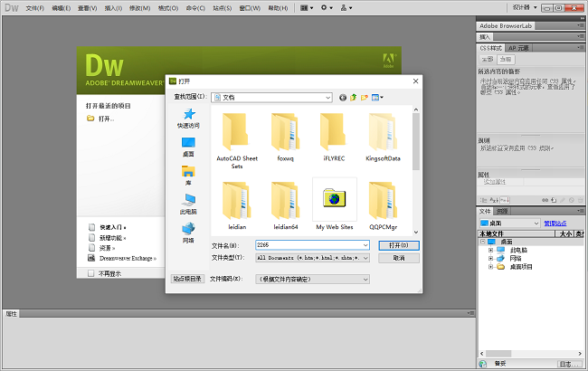Click the up one level folder icon
Image resolution: width=588 pixels, height=371 pixels.
pyautogui.click(x=354, y=97)
